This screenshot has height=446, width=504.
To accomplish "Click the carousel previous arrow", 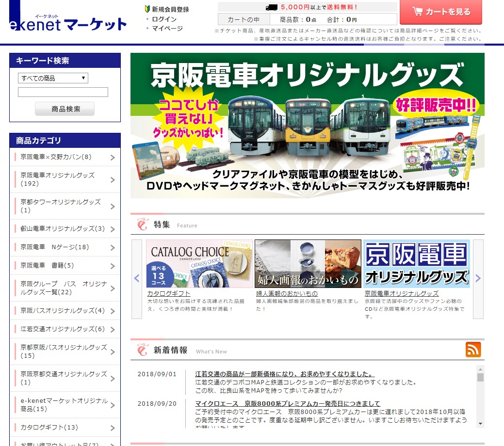I will pyautogui.click(x=137, y=278).
